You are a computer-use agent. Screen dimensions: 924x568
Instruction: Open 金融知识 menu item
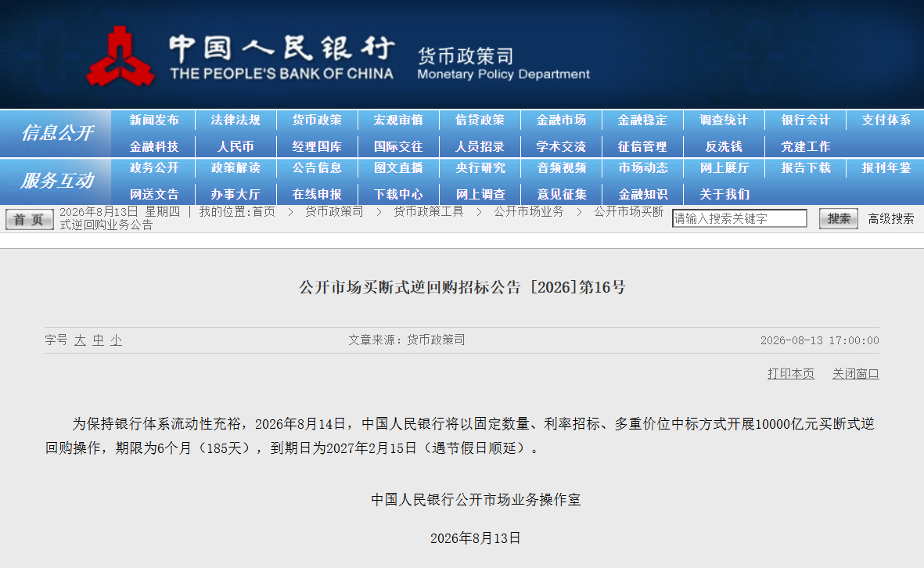click(642, 195)
